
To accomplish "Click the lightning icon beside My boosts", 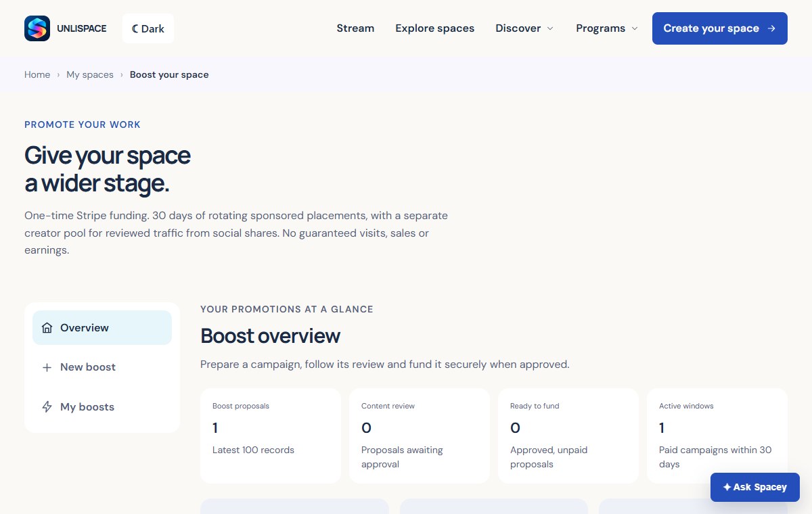I will (47, 407).
